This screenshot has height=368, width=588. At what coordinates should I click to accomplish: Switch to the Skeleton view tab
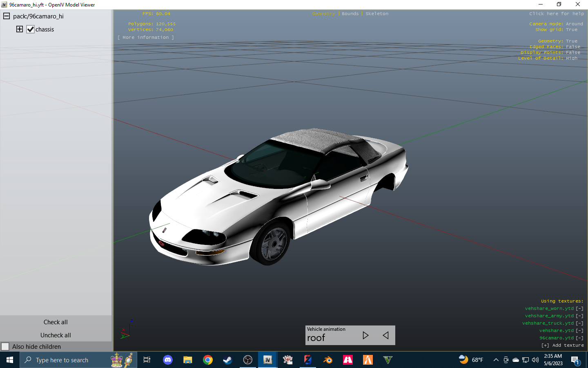pos(377,14)
